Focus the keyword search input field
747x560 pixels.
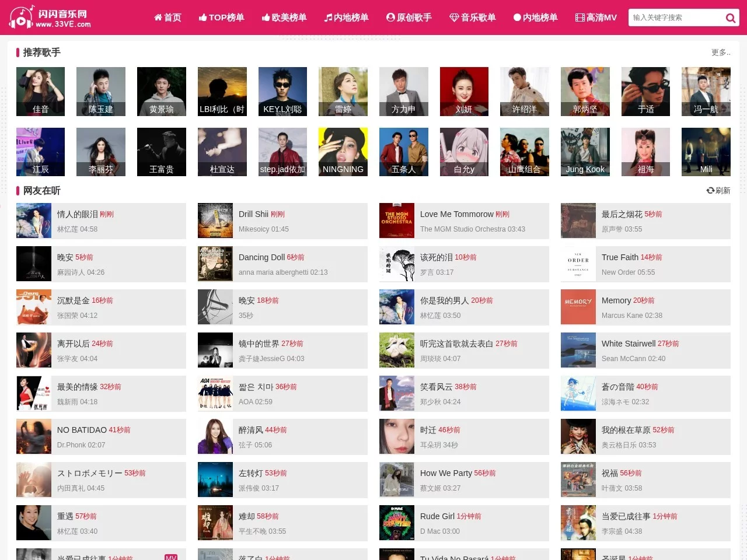pyautogui.click(x=676, y=17)
